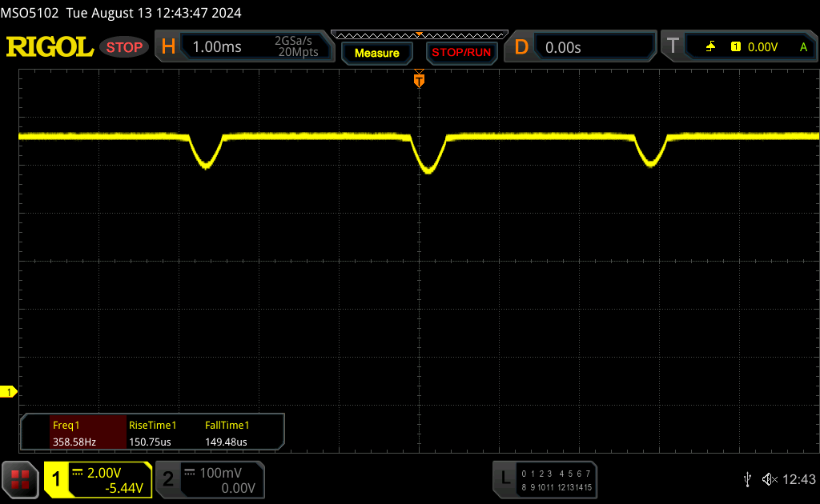The height and width of the screenshot is (504, 820).
Task: Click the 2GSa/s sample rate readout
Action: click(x=293, y=41)
